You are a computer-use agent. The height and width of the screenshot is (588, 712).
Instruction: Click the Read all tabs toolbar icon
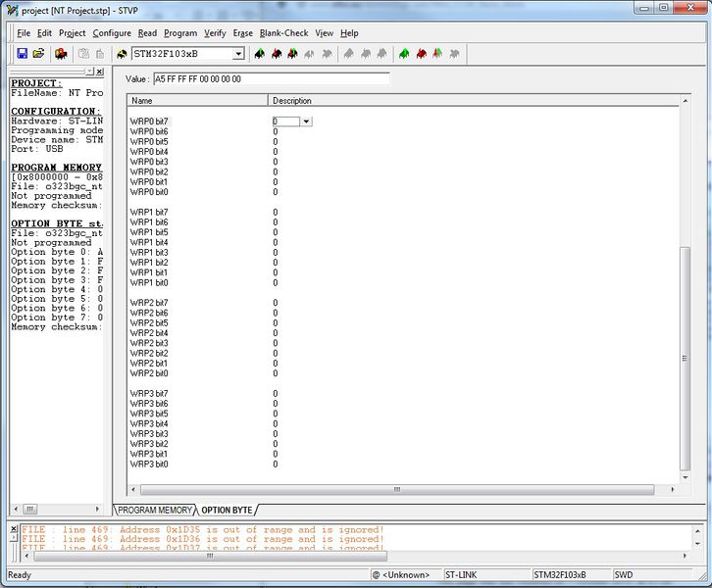404,53
